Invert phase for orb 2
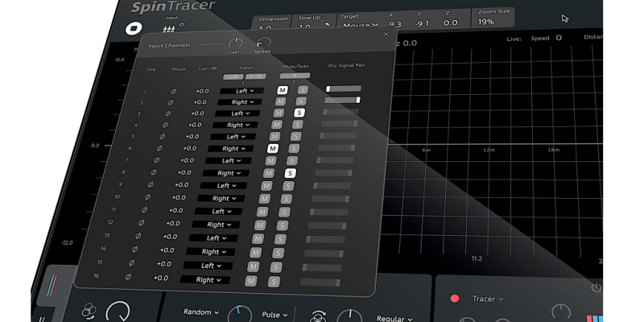Image resolution: width=644 pixels, height=322 pixels. point(171,102)
